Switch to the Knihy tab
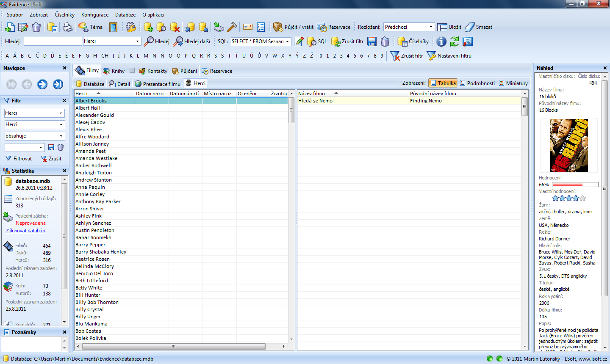Image resolution: width=610 pixels, height=364 pixels. (x=114, y=71)
